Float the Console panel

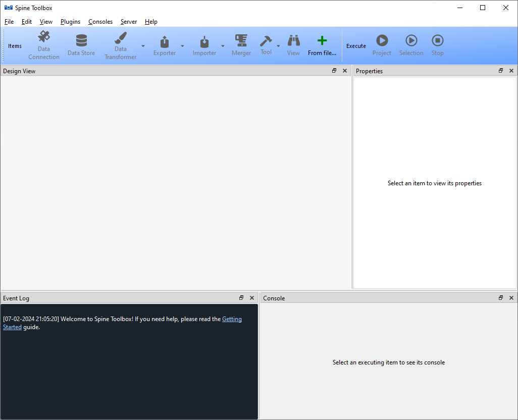click(501, 298)
